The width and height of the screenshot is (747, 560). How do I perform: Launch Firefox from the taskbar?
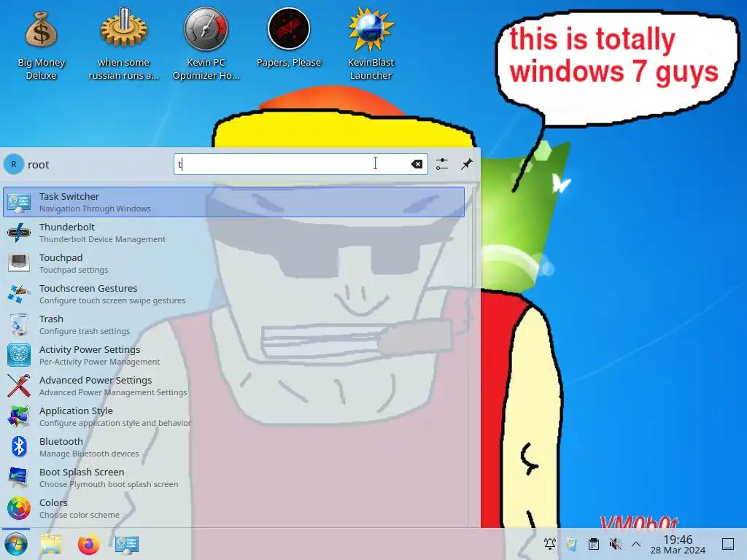point(88,544)
